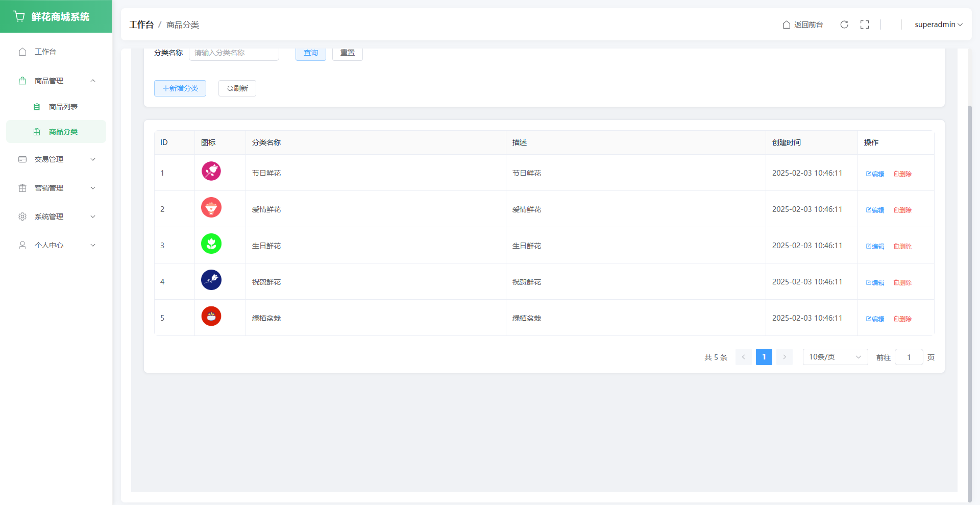Viewport: 980px width, 505px height.
Task: Toggle fullscreen mode icon
Action: click(865, 25)
